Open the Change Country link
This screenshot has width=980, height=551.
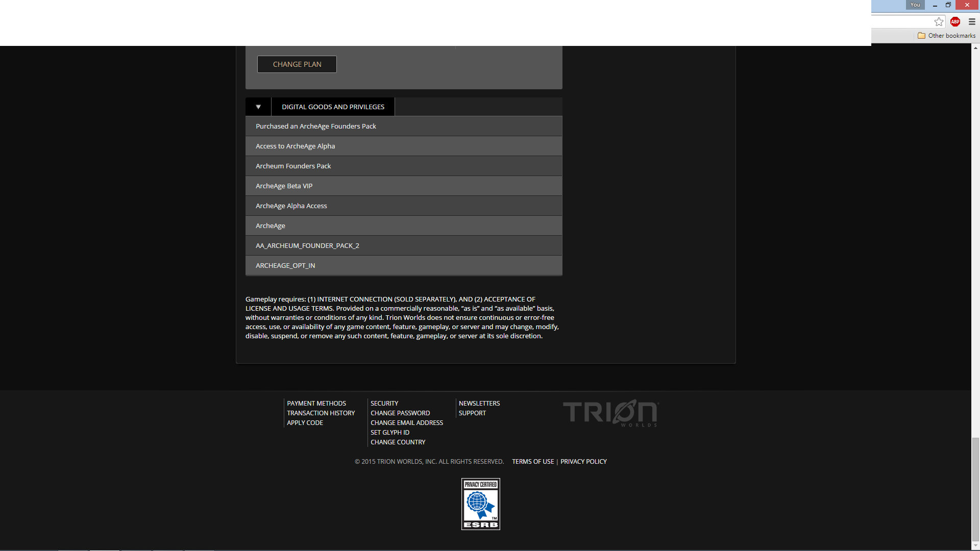click(x=398, y=442)
